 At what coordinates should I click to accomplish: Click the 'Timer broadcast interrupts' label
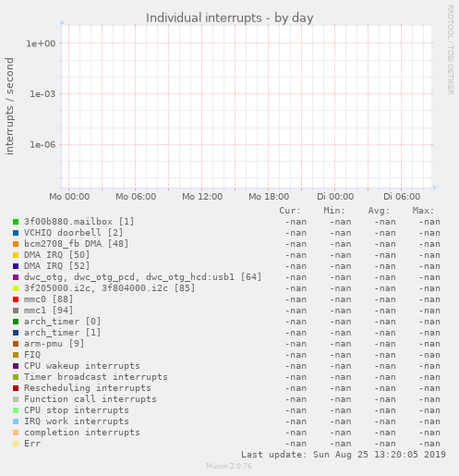point(96,377)
